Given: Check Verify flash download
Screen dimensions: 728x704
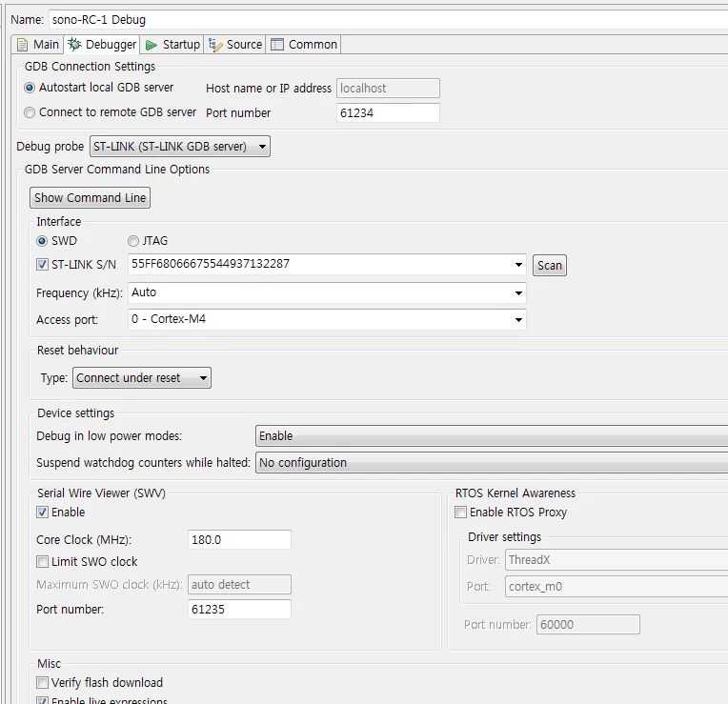Looking at the screenshot, I should [x=42, y=683].
